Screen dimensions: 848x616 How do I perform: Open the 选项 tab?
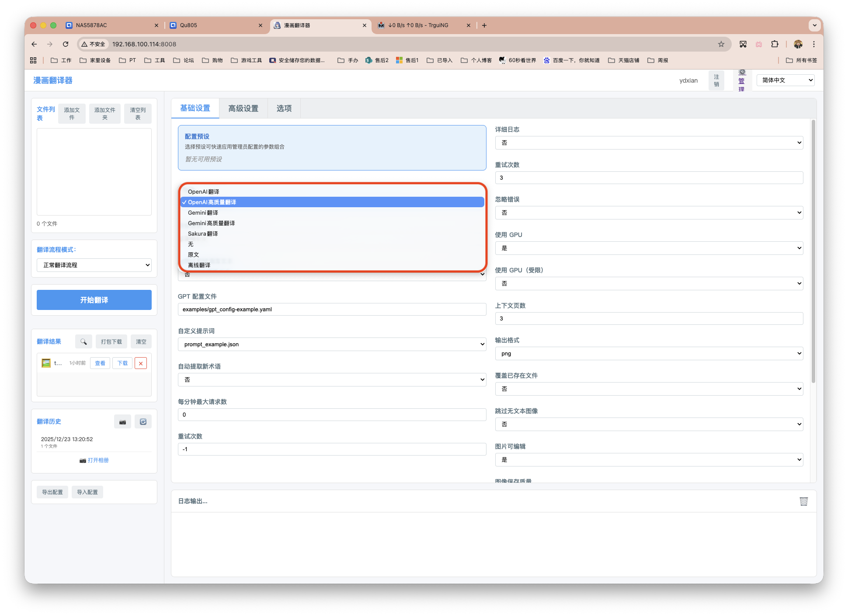(284, 108)
